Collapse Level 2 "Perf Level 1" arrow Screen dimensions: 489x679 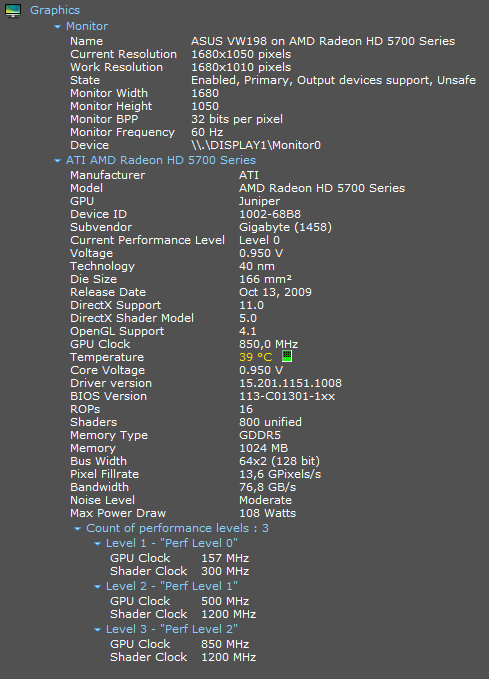pyautogui.click(x=97, y=587)
